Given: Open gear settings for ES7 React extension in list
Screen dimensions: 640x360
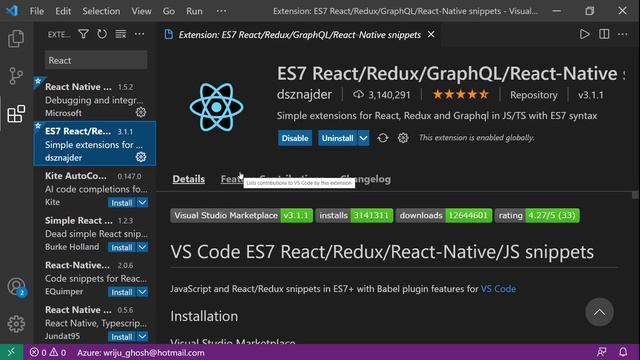Looking at the screenshot, I should coord(141,157).
